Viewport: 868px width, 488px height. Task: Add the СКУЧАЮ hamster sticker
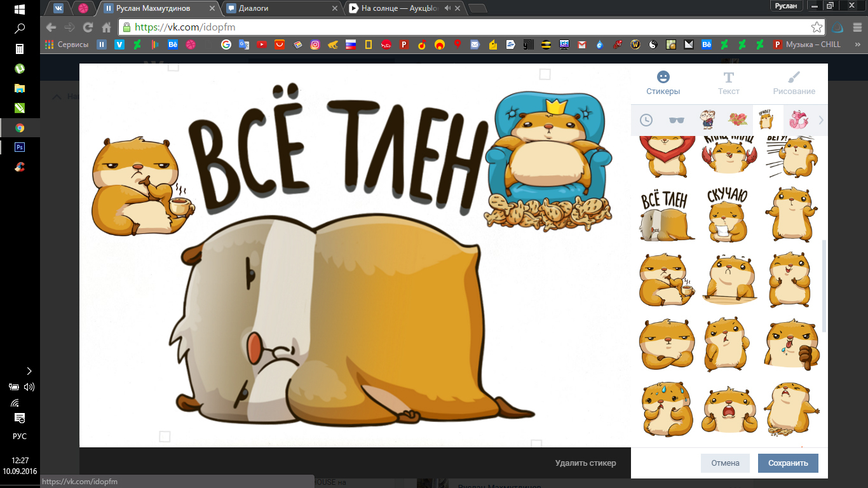tap(729, 215)
